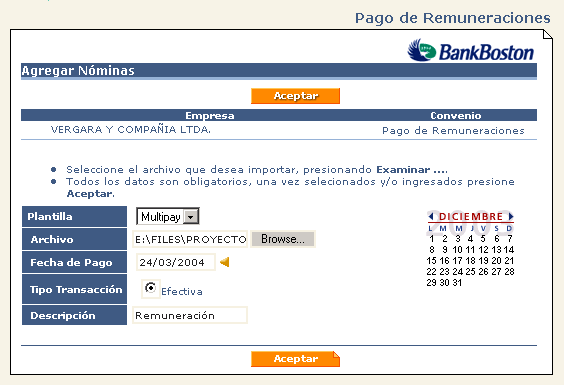Viewport: 564px width, 385px height.
Task: Click the Efectiva label text
Action: pos(182,291)
